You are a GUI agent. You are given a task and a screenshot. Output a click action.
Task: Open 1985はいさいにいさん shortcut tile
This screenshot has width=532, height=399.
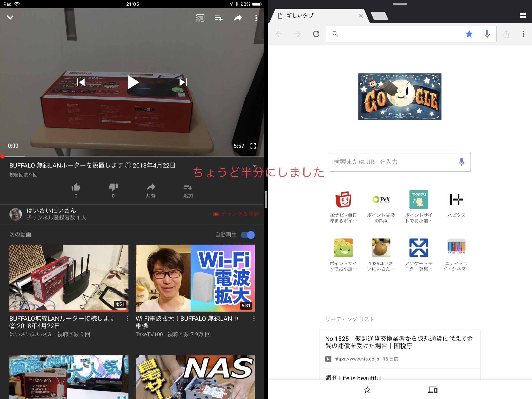point(381,255)
